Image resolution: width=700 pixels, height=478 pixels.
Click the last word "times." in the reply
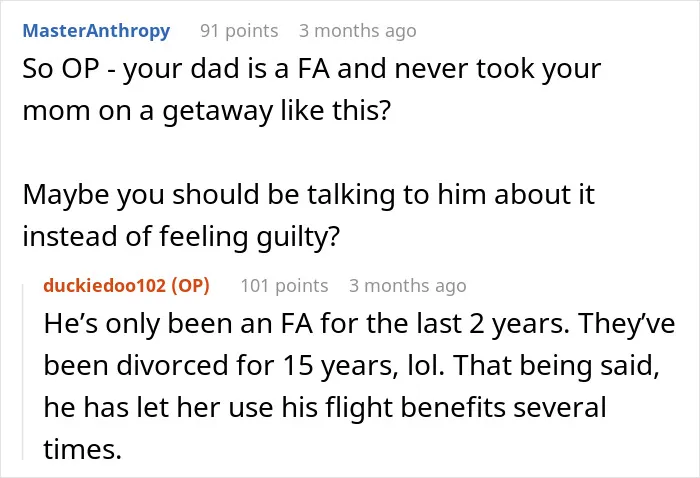coord(83,449)
